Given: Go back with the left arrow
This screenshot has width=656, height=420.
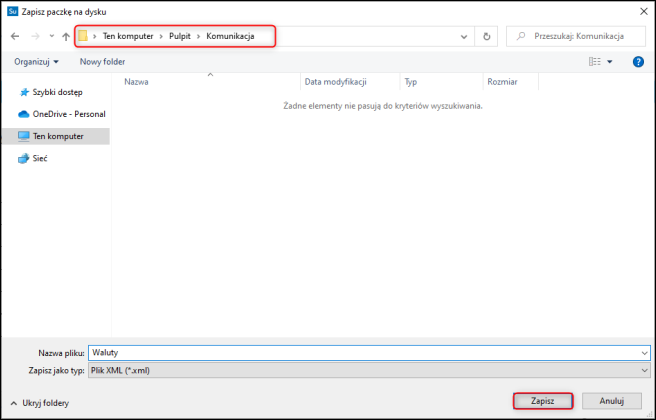Looking at the screenshot, I should coord(15,36).
